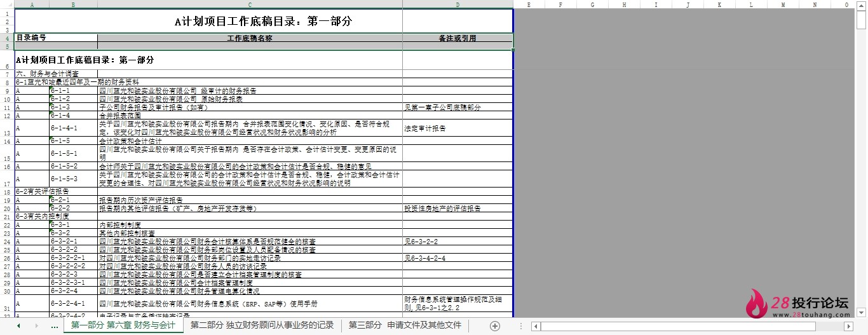Select header cell 备注或引用

pyautogui.click(x=458, y=38)
